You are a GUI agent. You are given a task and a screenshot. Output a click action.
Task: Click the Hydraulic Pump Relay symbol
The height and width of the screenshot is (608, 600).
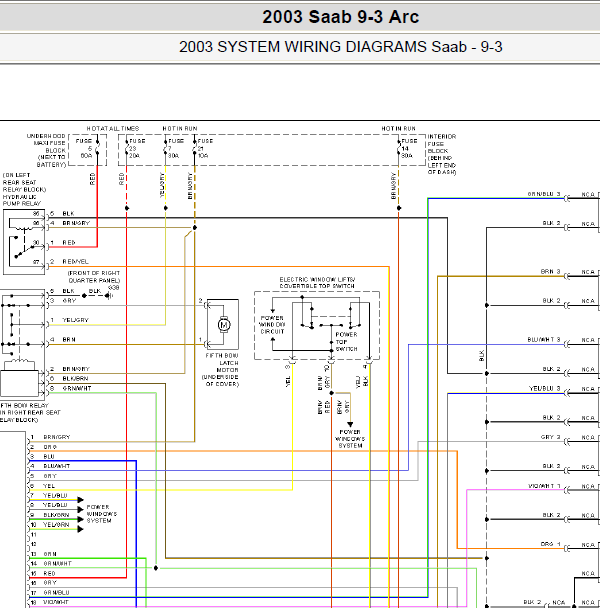pyautogui.click(x=24, y=242)
